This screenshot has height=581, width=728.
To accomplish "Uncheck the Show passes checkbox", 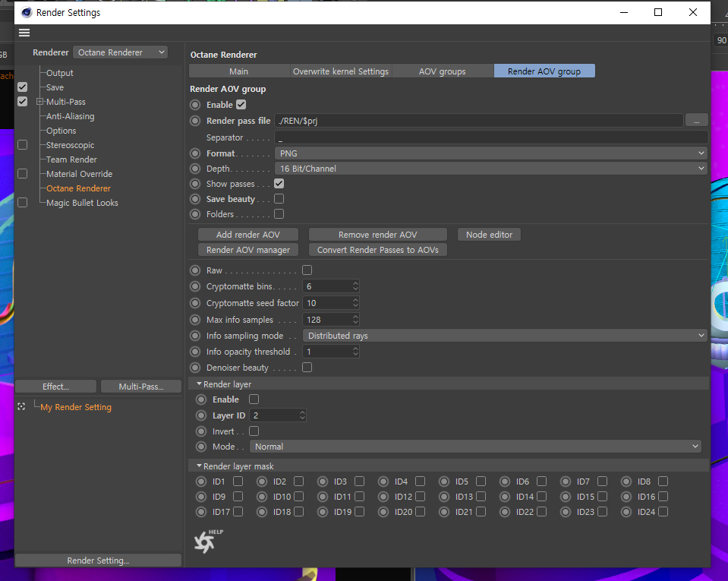I will 279,184.
